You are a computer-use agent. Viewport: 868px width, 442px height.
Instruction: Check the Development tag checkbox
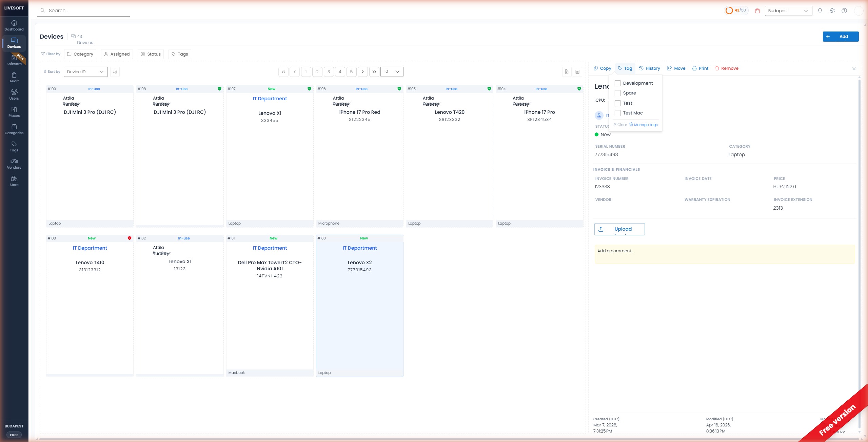point(617,83)
